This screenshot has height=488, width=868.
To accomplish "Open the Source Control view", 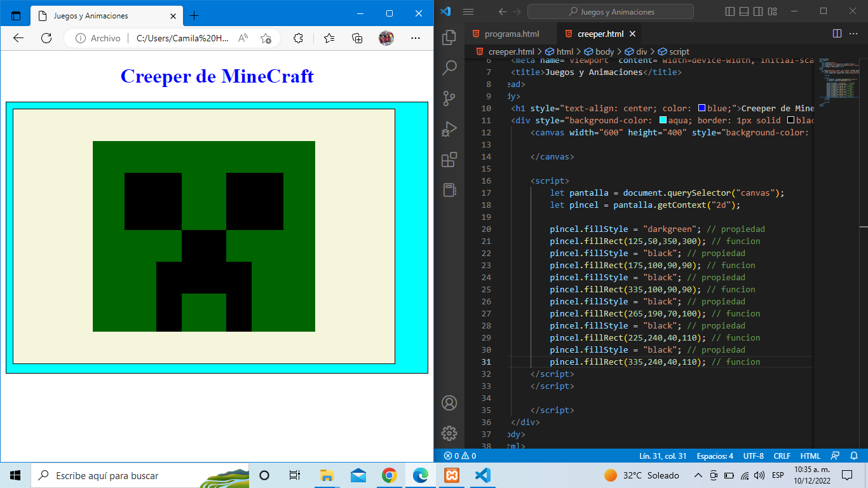I will coord(449,98).
